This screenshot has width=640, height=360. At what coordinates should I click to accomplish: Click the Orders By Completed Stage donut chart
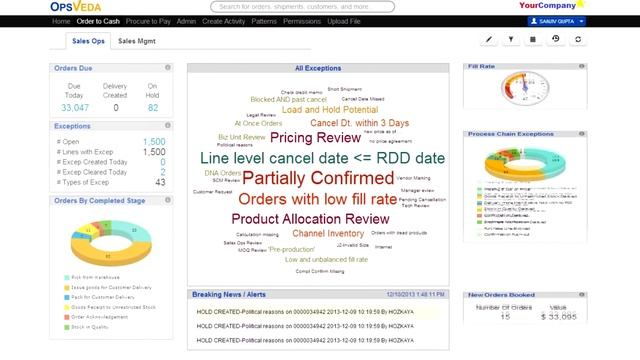[111, 242]
